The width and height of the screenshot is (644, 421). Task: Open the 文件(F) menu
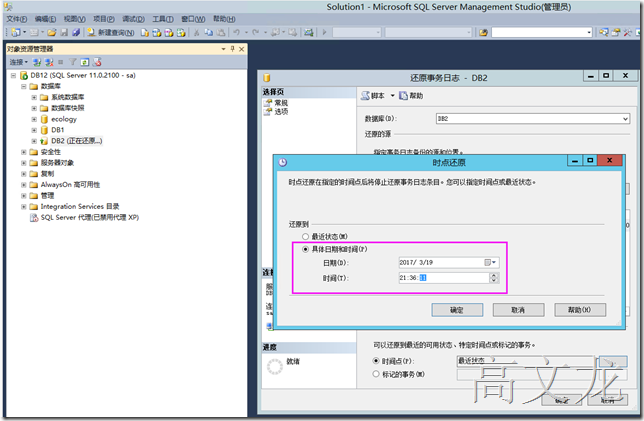[17, 19]
